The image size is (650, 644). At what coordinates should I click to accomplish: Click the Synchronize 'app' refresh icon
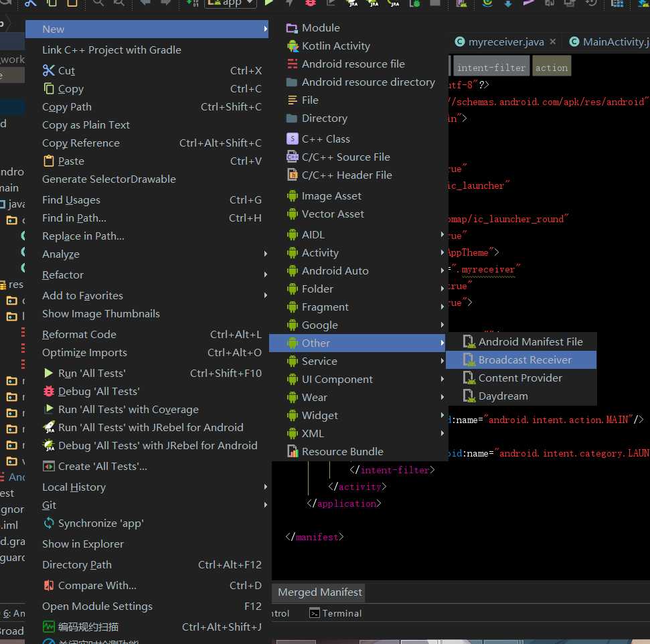48,523
